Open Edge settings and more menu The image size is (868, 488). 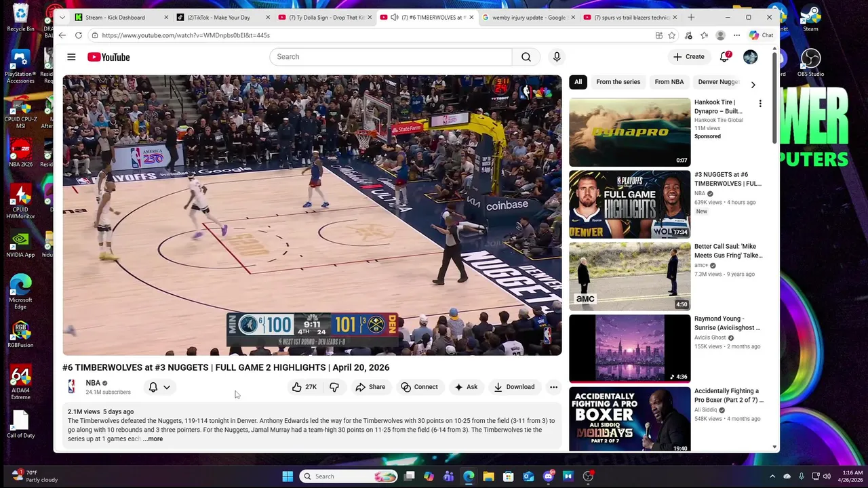point(737,35)
